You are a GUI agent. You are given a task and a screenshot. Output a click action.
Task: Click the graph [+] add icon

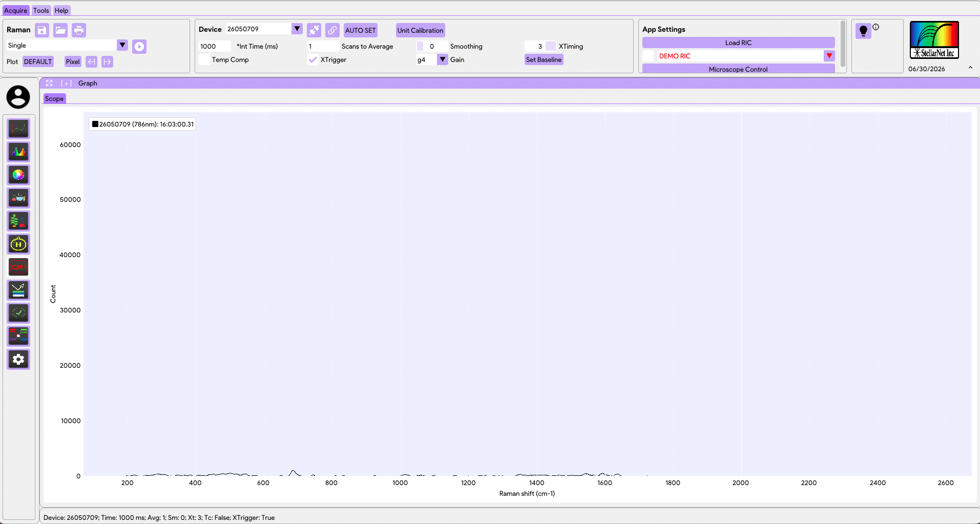click(66, 83)
